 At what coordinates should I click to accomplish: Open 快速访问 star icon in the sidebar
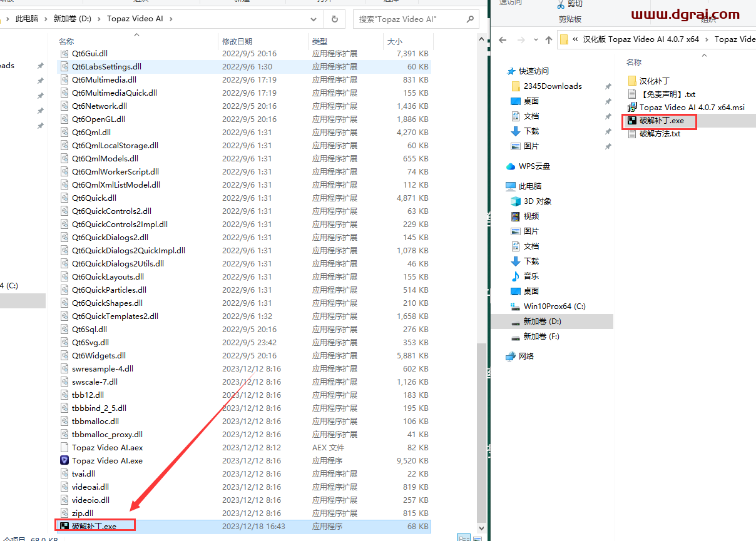click(511, 71)
